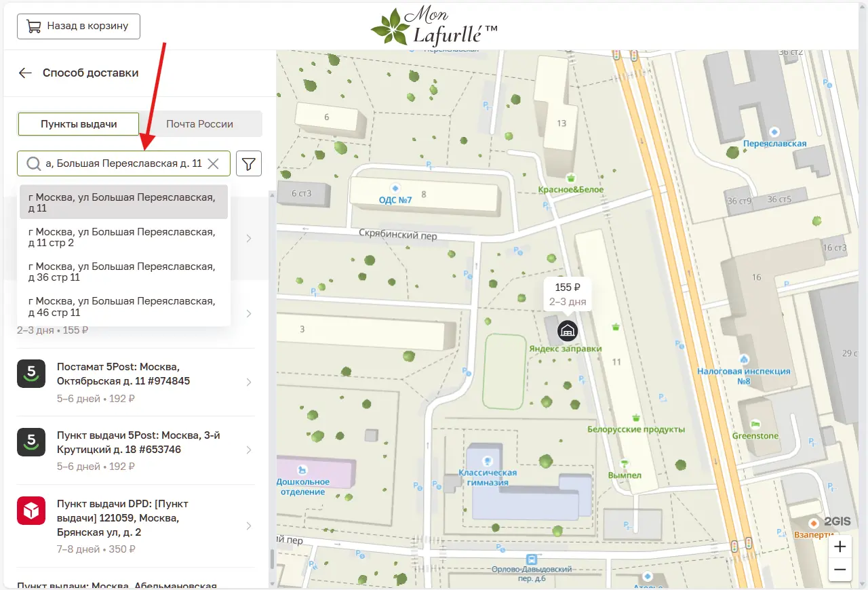Choose suggestion Большая Переяславская, д 11 стр 2
The height and width of the screenshot is (590, 868).
click(x=123, y=237)
